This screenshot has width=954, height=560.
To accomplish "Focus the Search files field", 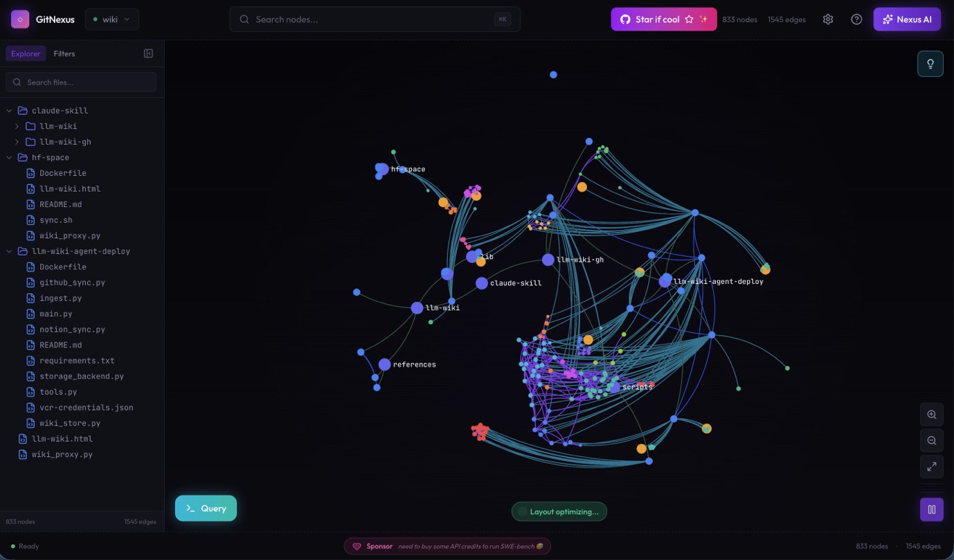I will click(81, 82).
